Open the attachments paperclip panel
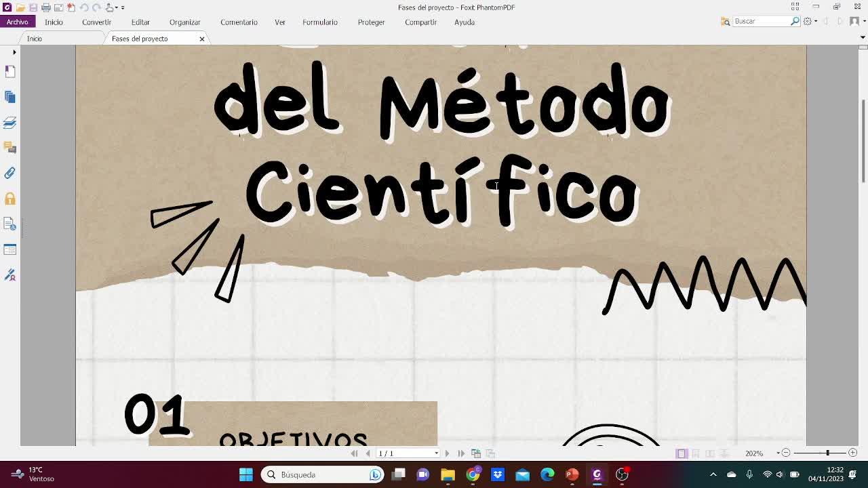The image size is (868, 488). click(9, 174)
